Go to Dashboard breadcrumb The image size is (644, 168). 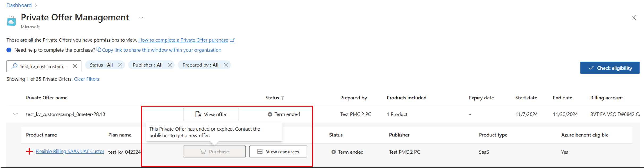coord(19,5)
